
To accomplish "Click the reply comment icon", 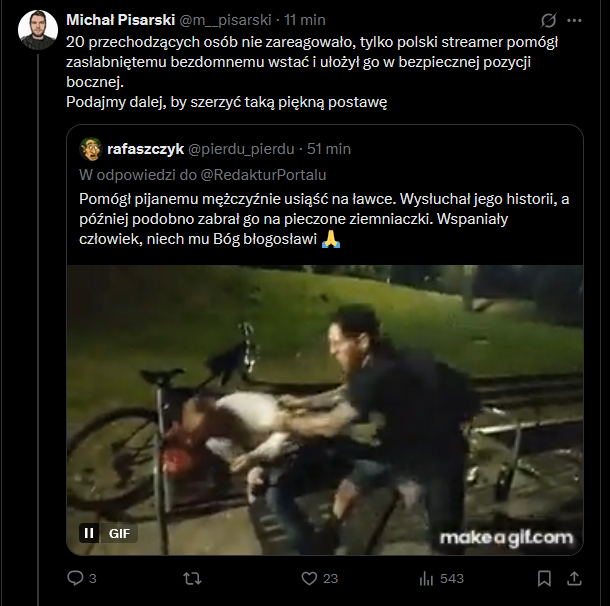I will [74, 578].
